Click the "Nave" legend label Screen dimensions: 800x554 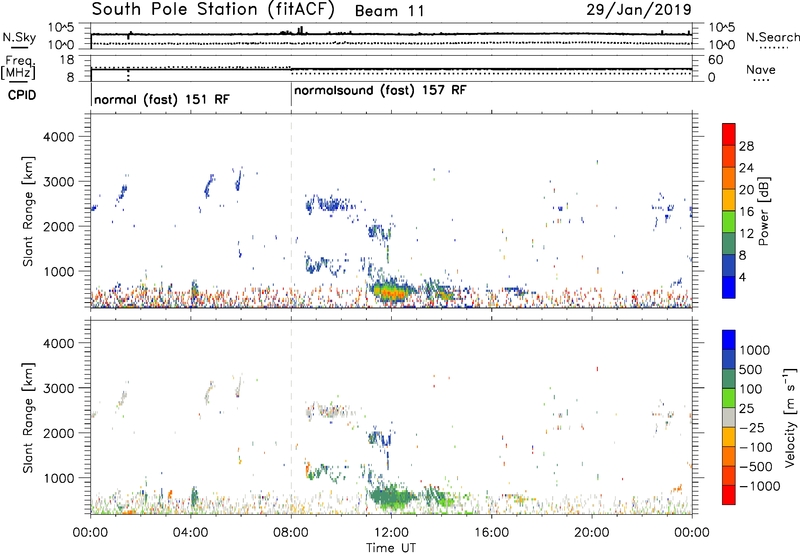761,69
